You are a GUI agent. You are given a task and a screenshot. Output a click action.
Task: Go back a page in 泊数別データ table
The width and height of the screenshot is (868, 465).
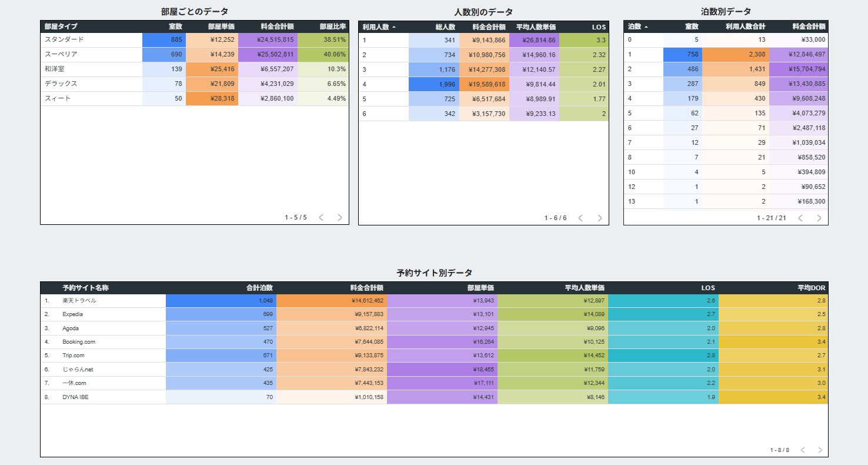click(800, 218)
